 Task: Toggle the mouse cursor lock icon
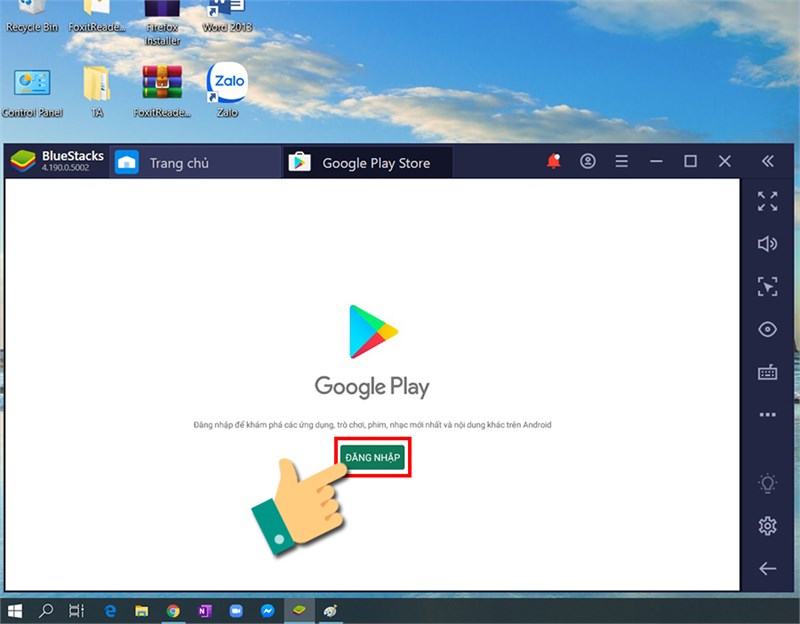(767, 286)
